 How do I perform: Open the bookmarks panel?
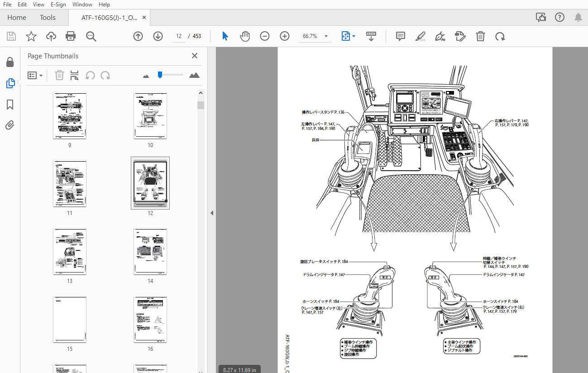click(10, 105)
